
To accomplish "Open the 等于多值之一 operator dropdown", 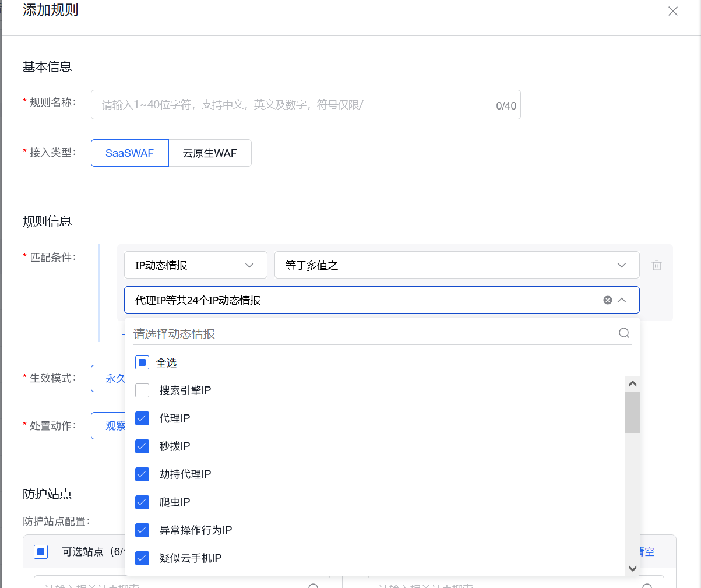I will (457, 265).
